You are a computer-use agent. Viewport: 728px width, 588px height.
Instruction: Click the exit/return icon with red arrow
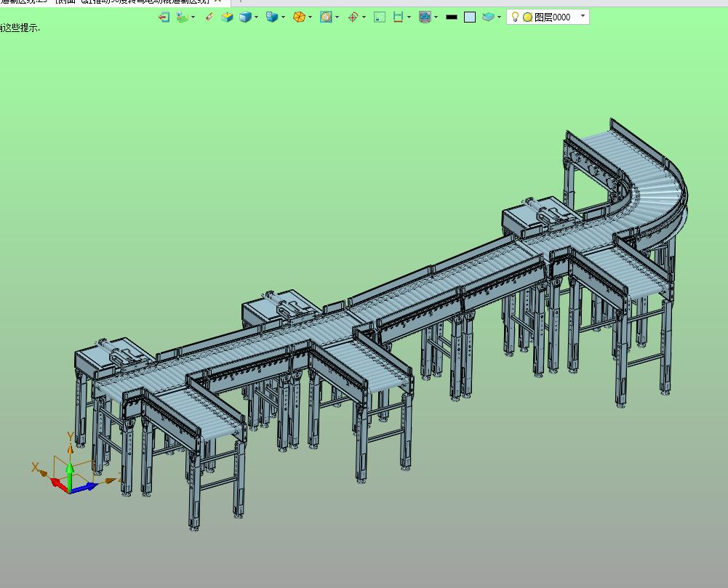(164, 17)
